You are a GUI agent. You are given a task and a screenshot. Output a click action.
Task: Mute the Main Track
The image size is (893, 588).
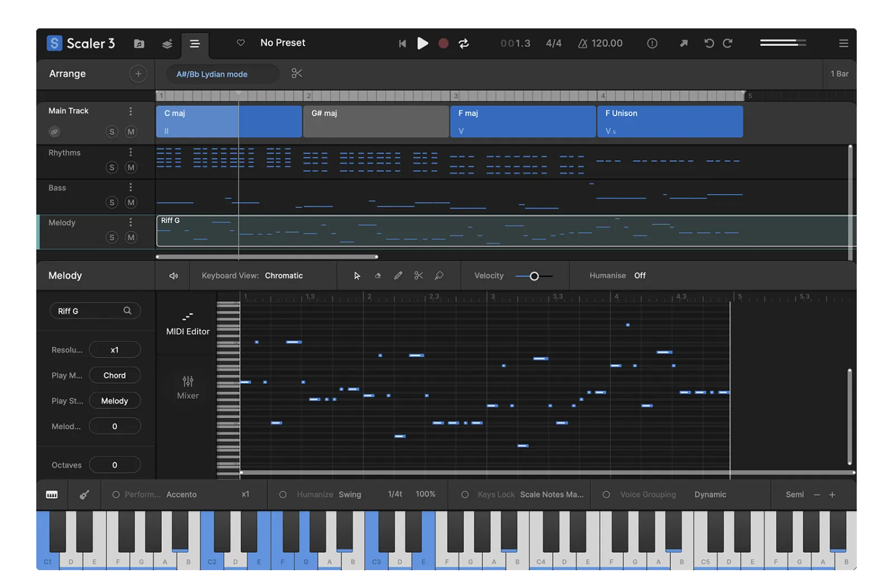coord(131,132)
